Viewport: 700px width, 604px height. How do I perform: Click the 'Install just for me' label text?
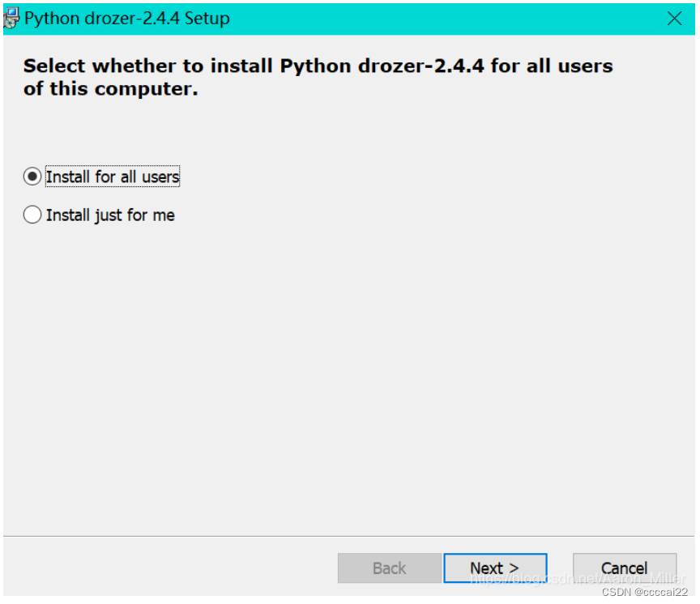click(110, 215)
